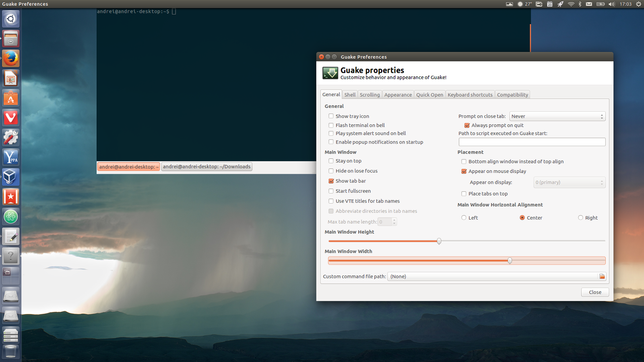
Task: Launch the Vivaldi browser from the dock
Action: point(11,117)
